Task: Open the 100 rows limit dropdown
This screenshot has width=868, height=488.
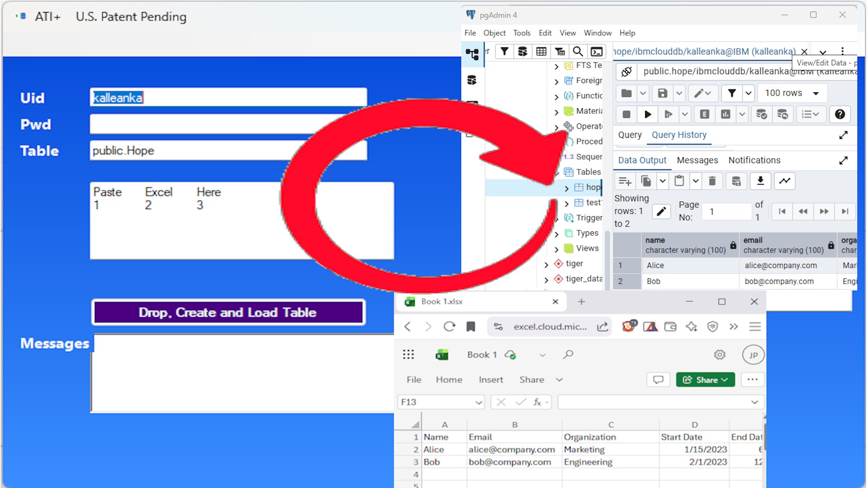Action: click(x=792, y=93)
